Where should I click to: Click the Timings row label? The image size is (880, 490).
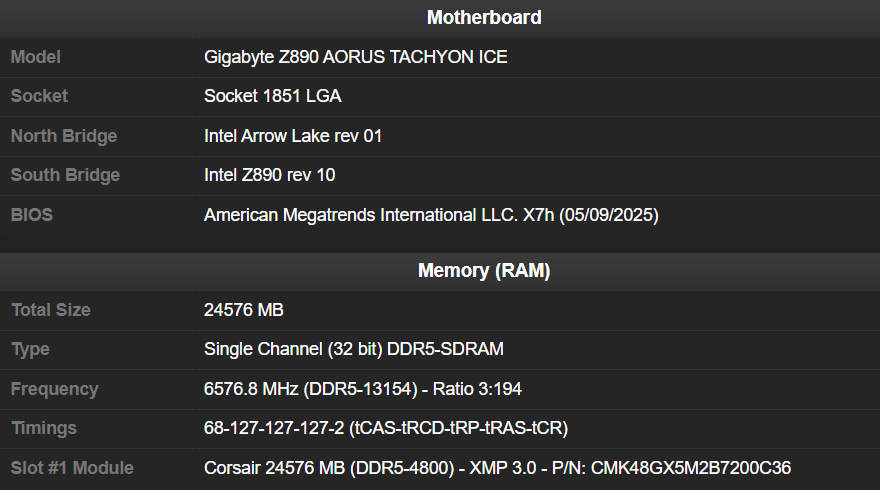pyautogui.click(x=44, y=428)
